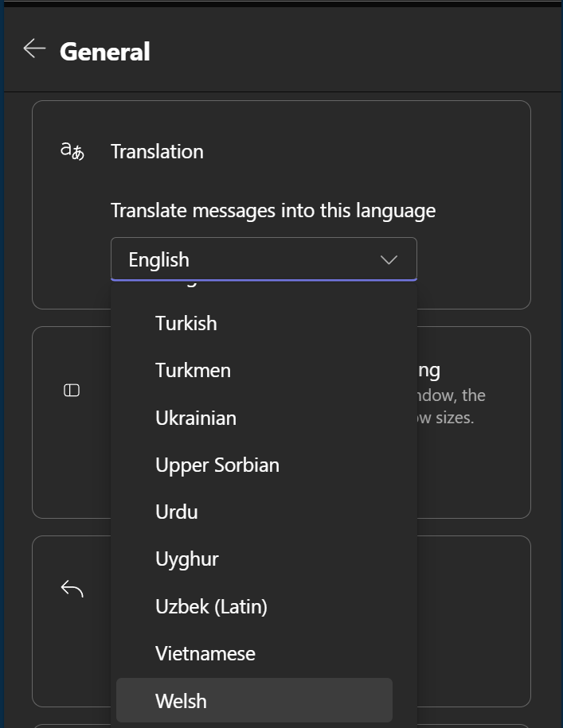Click the reply arrow icon on the left

72,589
